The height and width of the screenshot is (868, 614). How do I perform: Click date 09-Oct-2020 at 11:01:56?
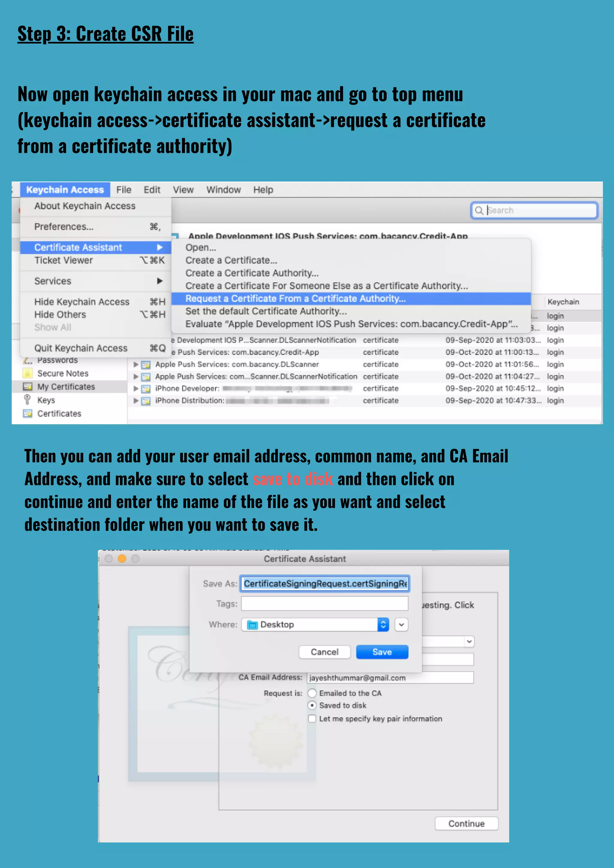tap(493, 364)
